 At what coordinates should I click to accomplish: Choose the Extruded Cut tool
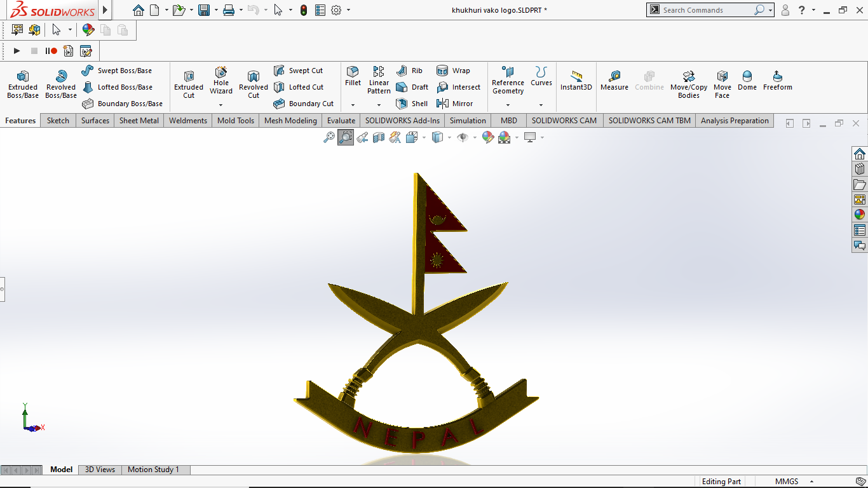(x=189, y=85)
